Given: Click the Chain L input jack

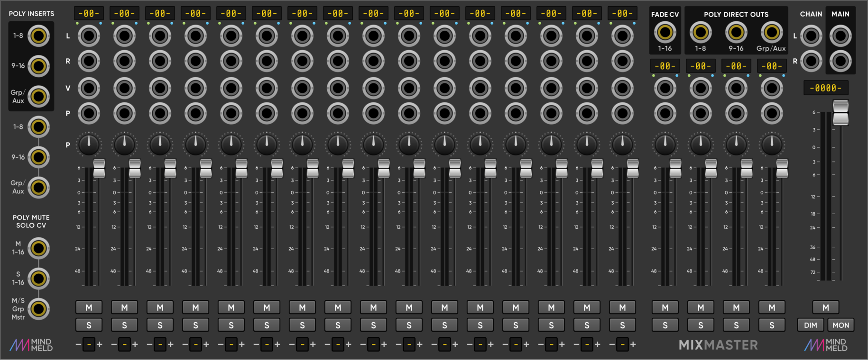Looking at the screenshot, I should coord(811,36).
